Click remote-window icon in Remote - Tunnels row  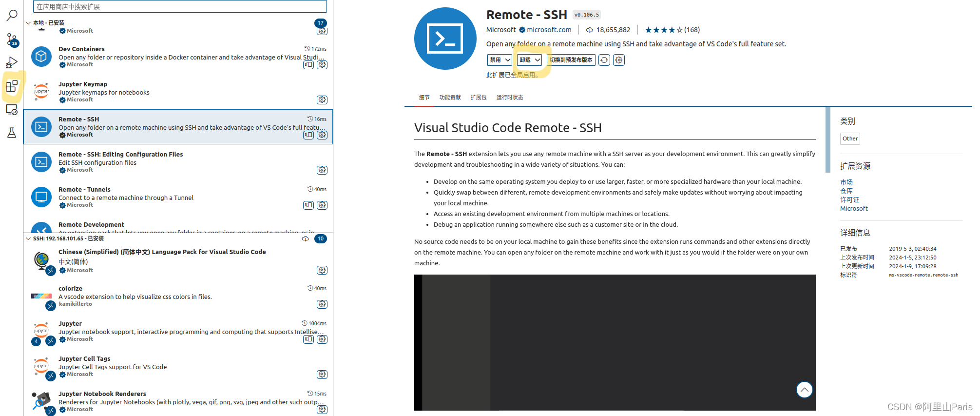(308, 205)
